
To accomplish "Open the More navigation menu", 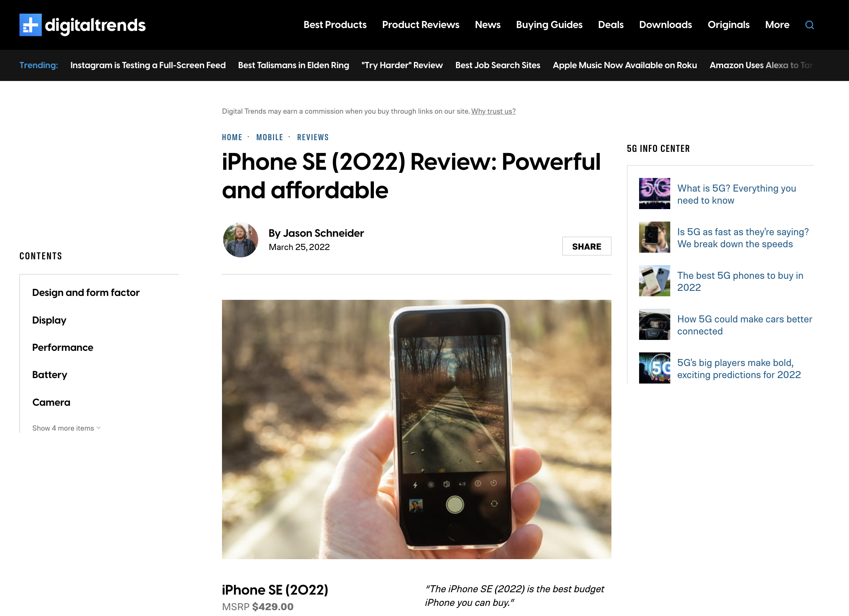I will click(x=777, y=25).
